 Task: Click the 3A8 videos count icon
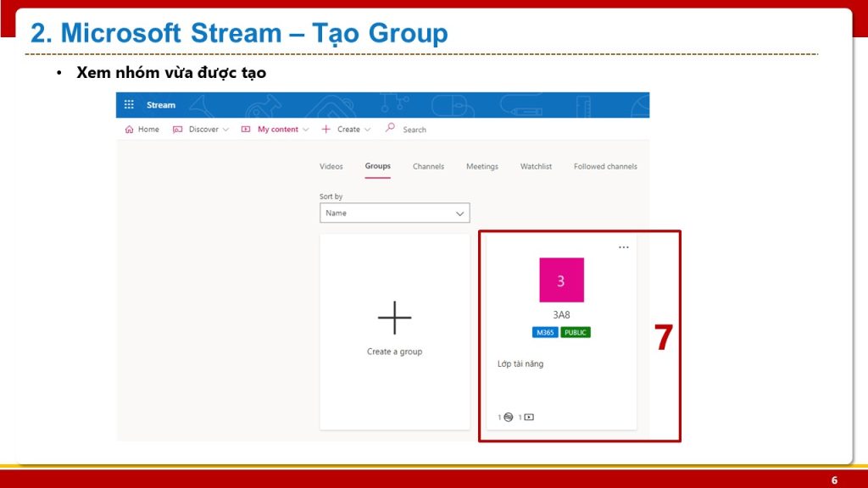tap(529, 417)
